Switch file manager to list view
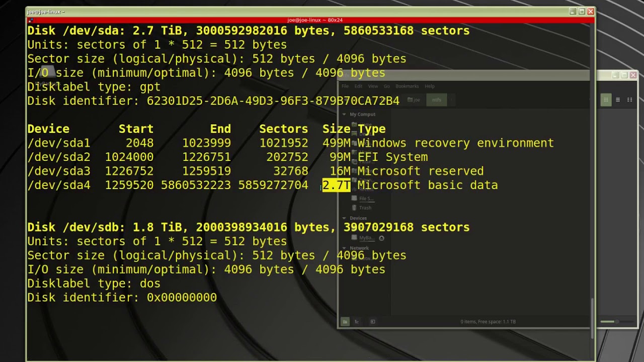The width and height of the screenshot is (644, 362). pyautogui.click(x=618, y=100)
